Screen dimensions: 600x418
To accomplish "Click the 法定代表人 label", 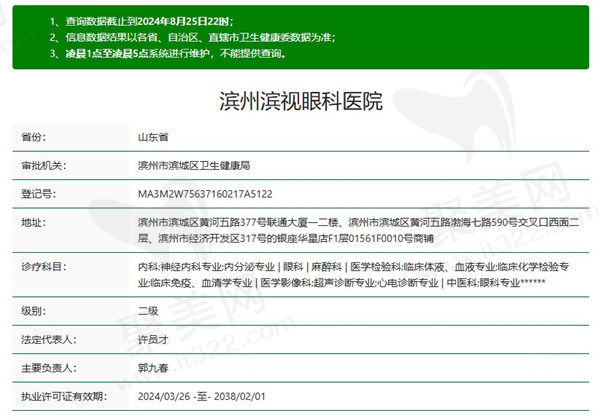I will point(49,339).
